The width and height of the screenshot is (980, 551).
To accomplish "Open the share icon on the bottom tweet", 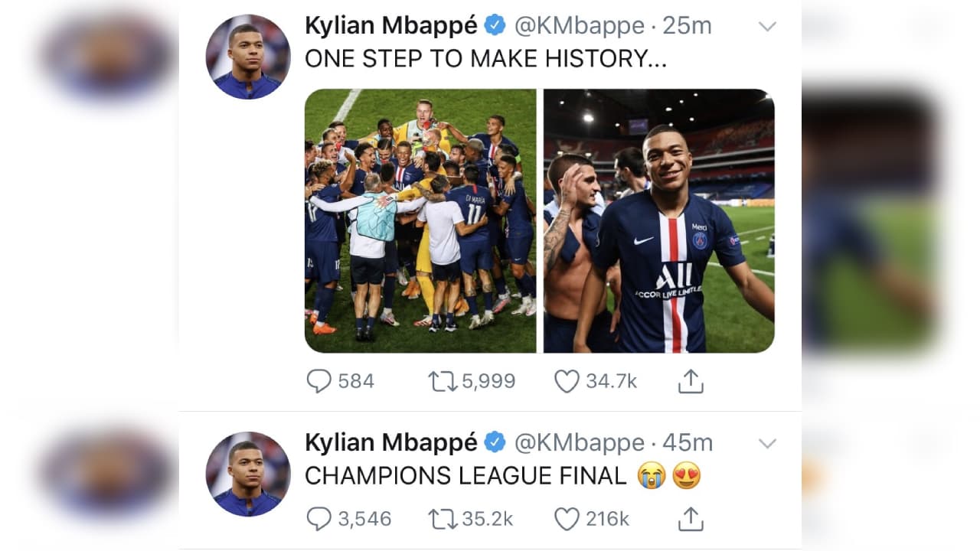I will [690, 517].
